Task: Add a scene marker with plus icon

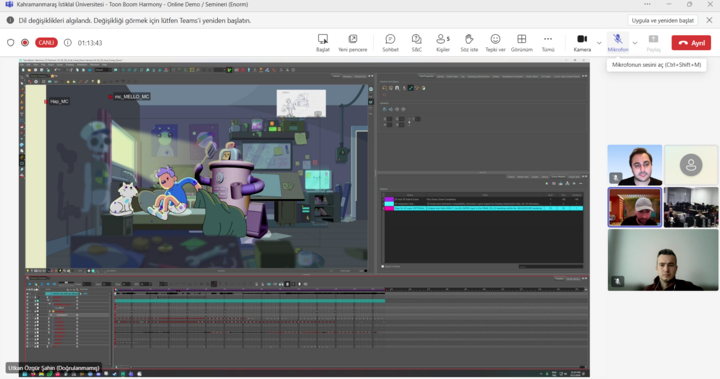Action: [574, 183]
